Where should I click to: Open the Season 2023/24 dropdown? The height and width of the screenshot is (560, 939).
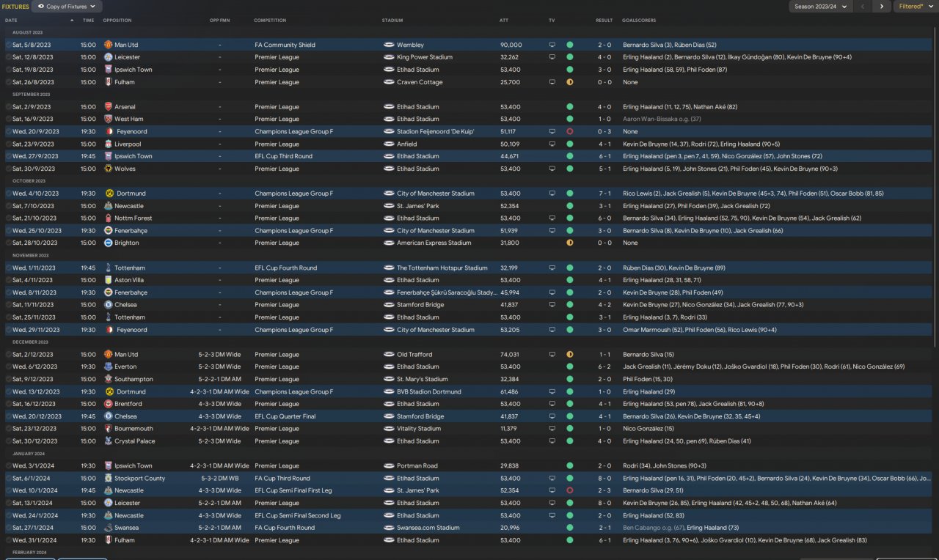(x=820, y=7)
